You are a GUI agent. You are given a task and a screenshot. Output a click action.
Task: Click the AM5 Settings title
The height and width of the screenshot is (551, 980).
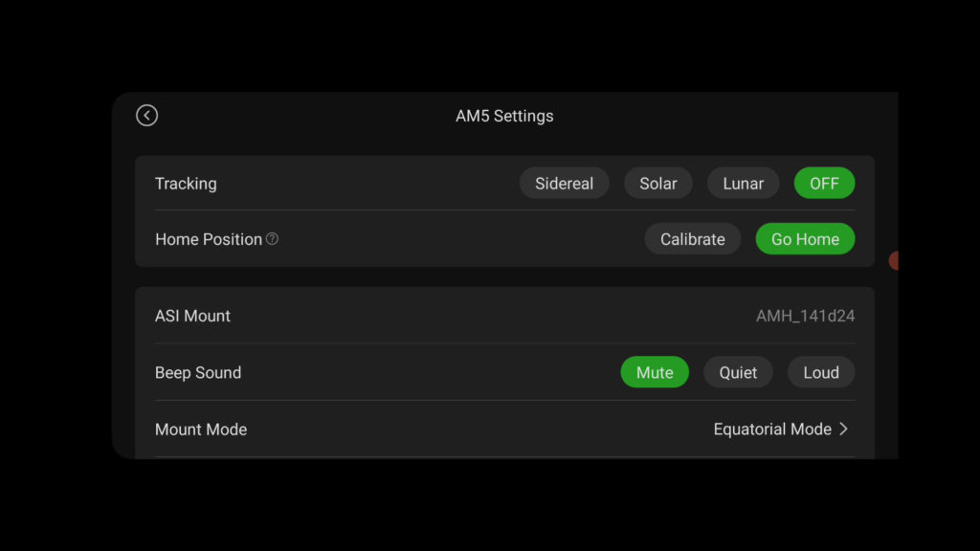(x=504, y=116)
